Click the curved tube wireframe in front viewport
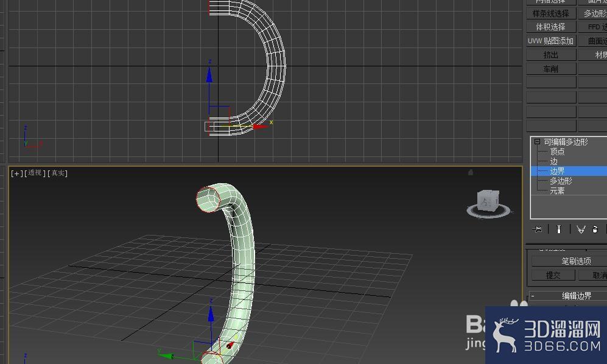The height and width of the screenshot is (364, 607). tap(277, 66)
